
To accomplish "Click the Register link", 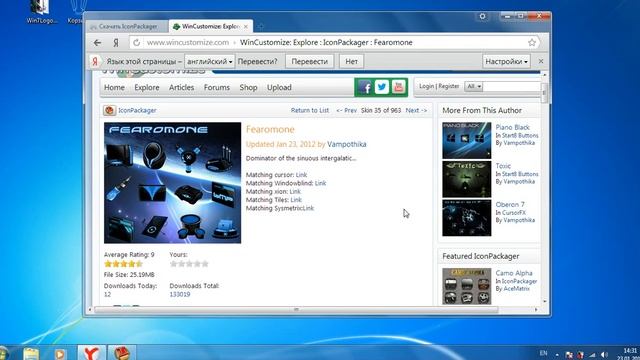I will coord(449,86).
